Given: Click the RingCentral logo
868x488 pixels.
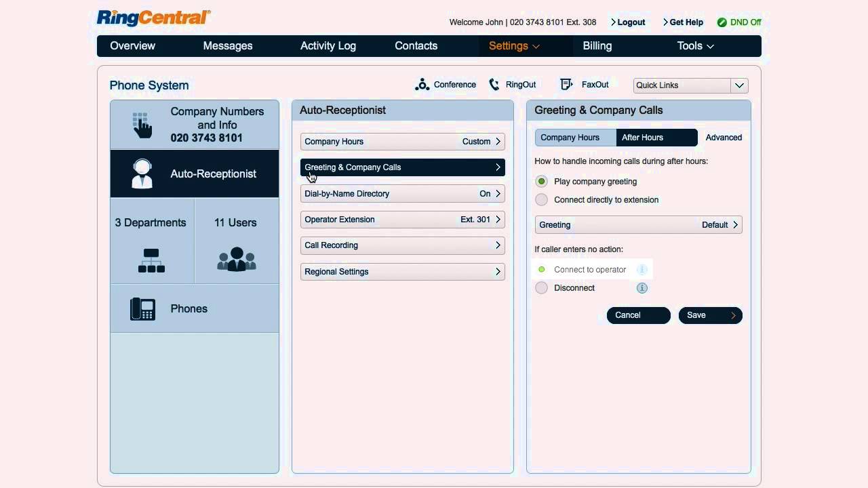Looking at the screenshot, I should click(154, 18).
